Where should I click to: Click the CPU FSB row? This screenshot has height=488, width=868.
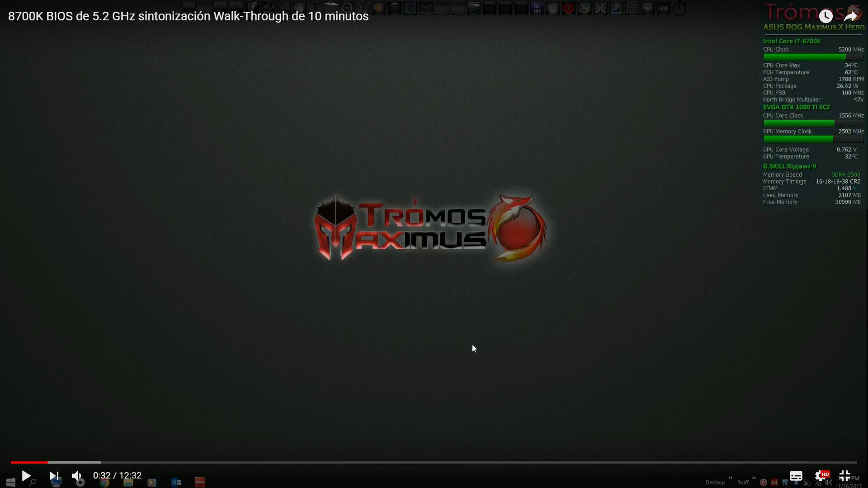tap(814, 93)
